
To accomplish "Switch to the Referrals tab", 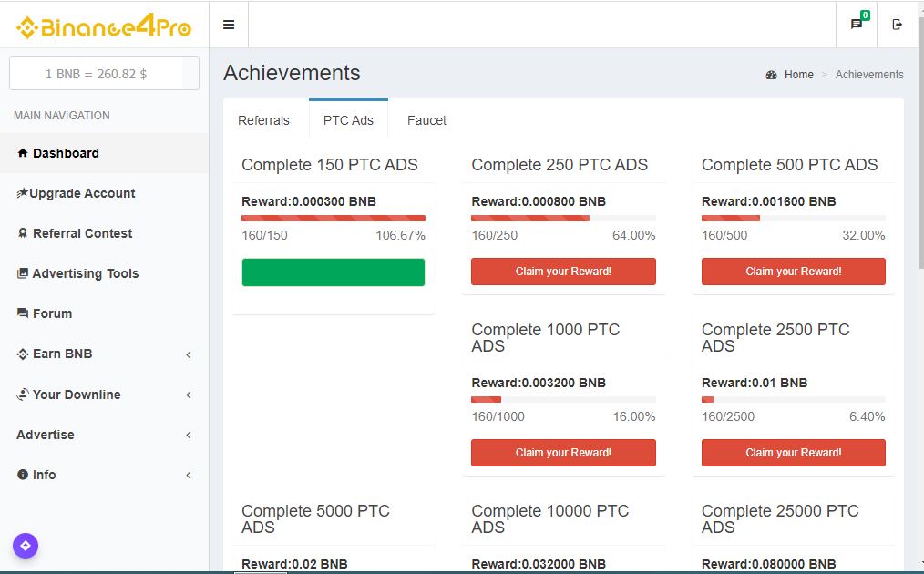I will [x=263, y=120].
